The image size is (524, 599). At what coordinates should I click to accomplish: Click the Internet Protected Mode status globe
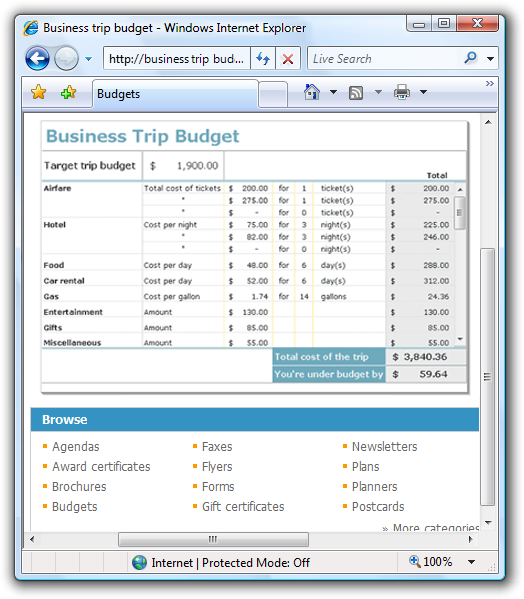[x=139, y=562]
